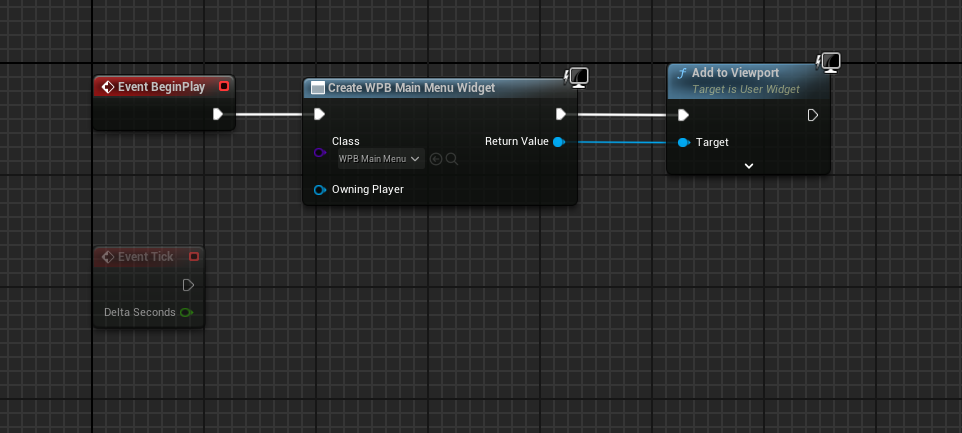
Task: Click the Event Tick red delegate pin
Action: [x=194, y=257]
